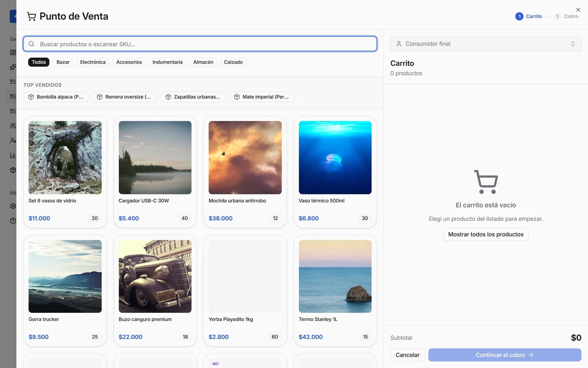Viewport: 588px width, 368px height.
Task: Click Mostrar todos los productos
Action: click(x=486, y=234)
